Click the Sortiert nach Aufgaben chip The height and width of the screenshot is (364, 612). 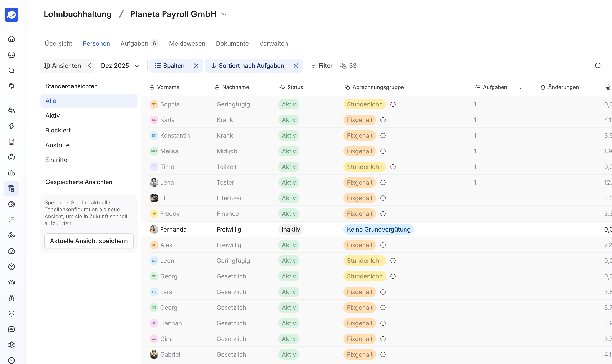coord(247,66)
